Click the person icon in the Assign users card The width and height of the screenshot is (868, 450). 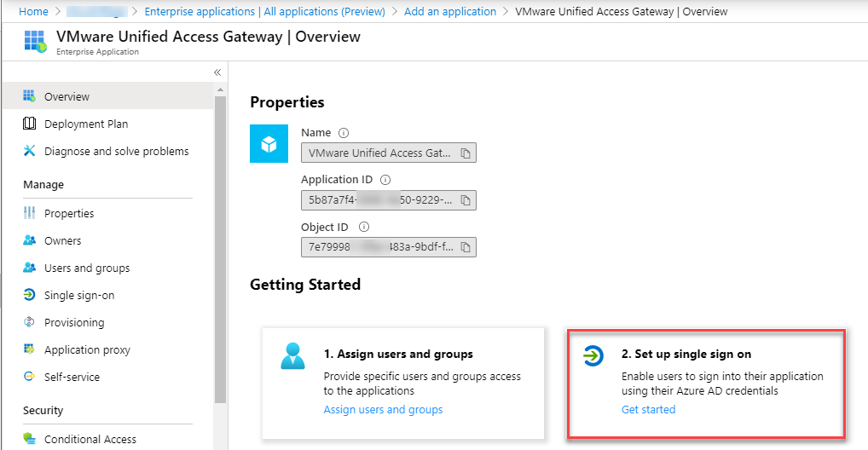pyautogui.click(x=292, y=356)
